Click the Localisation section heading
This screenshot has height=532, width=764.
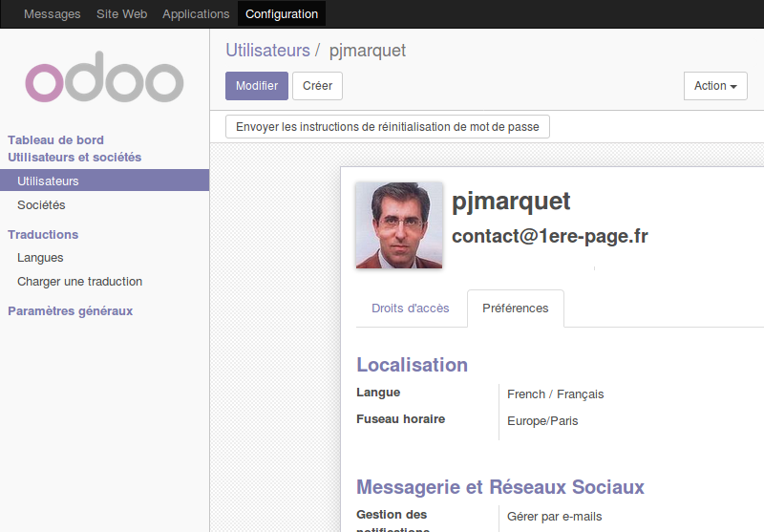click(x=413, y=365)
